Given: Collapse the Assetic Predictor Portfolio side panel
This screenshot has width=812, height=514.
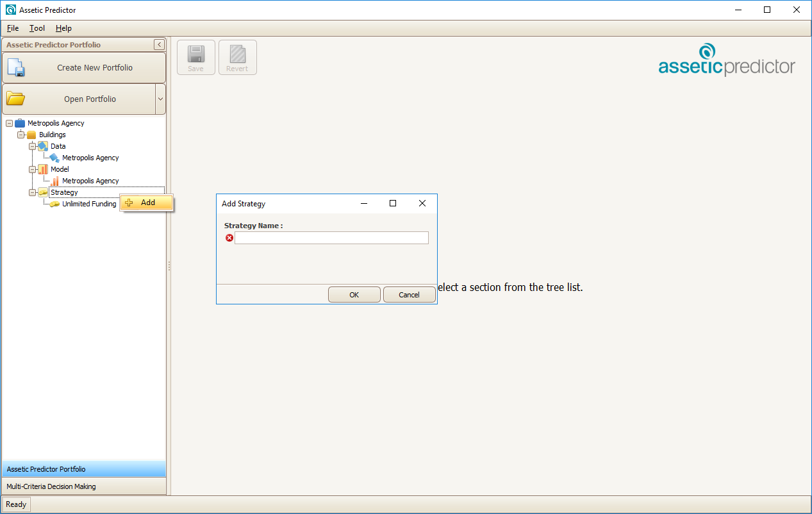Looking at the screenshot, I should 159,45.
